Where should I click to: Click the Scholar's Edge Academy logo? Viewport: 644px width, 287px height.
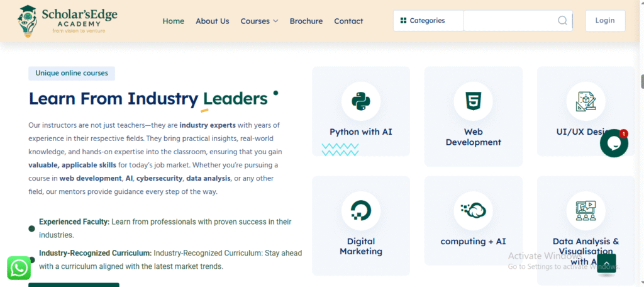(x=68, y=21)
